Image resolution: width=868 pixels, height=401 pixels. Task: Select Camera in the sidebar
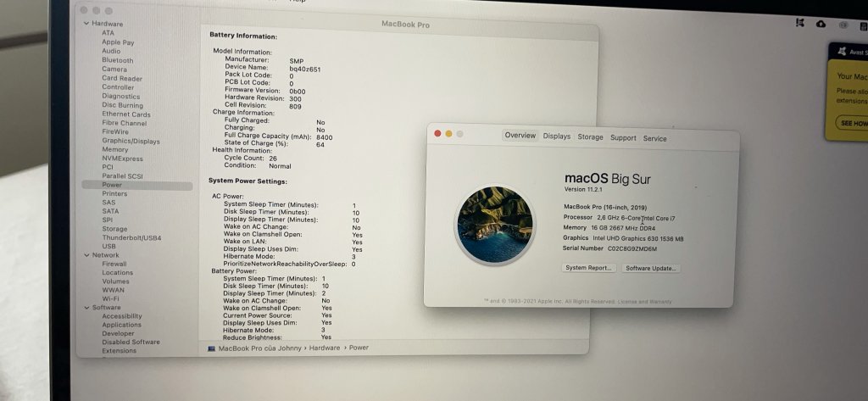[114, 70]
